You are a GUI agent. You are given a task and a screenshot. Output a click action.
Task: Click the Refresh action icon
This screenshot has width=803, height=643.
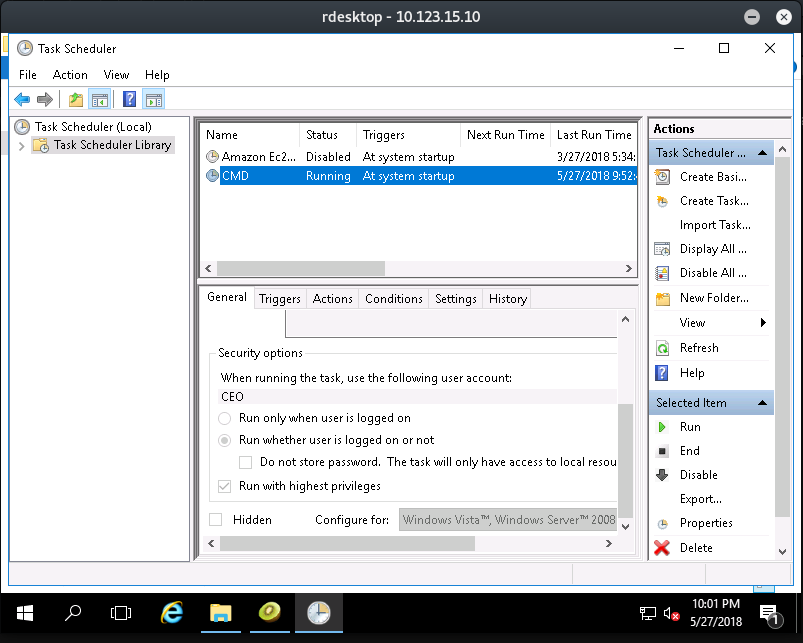pyautogui.click(x=662, y=348)
